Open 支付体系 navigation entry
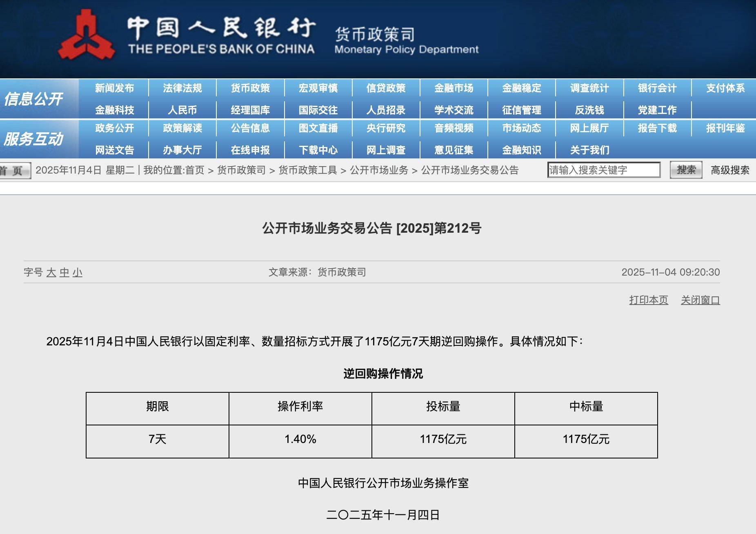Image resolution: width=756 pixels, height=534 pixels. click(x=725, y=88)
